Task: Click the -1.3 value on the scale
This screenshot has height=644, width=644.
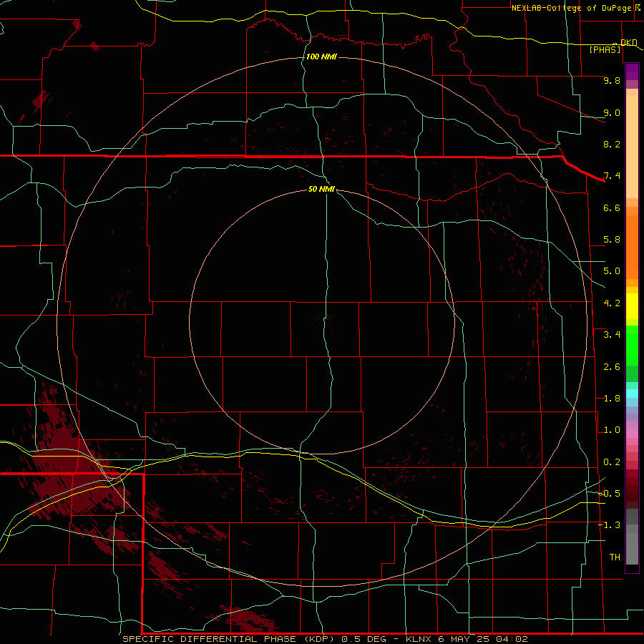Action: coord(610,525)
